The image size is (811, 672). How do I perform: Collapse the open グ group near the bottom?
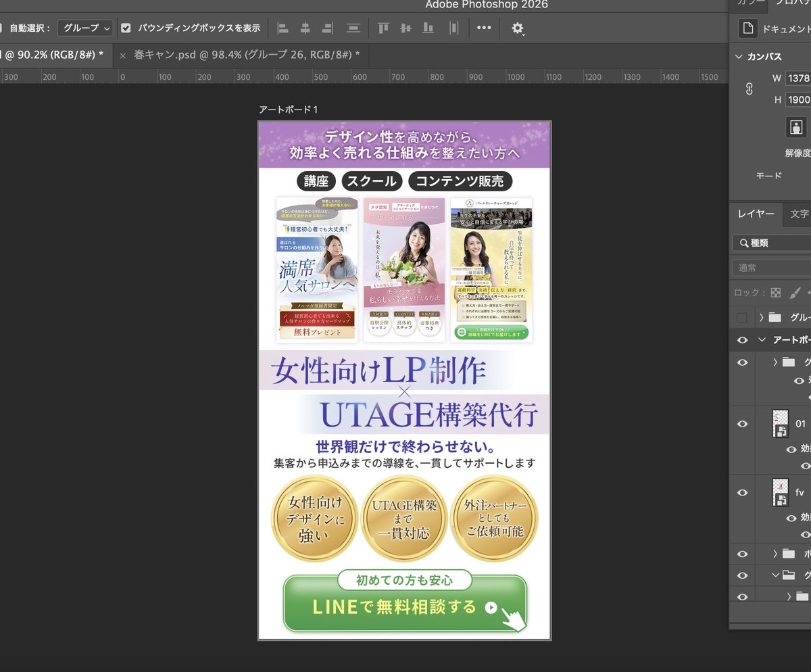(x=775, y=575)
